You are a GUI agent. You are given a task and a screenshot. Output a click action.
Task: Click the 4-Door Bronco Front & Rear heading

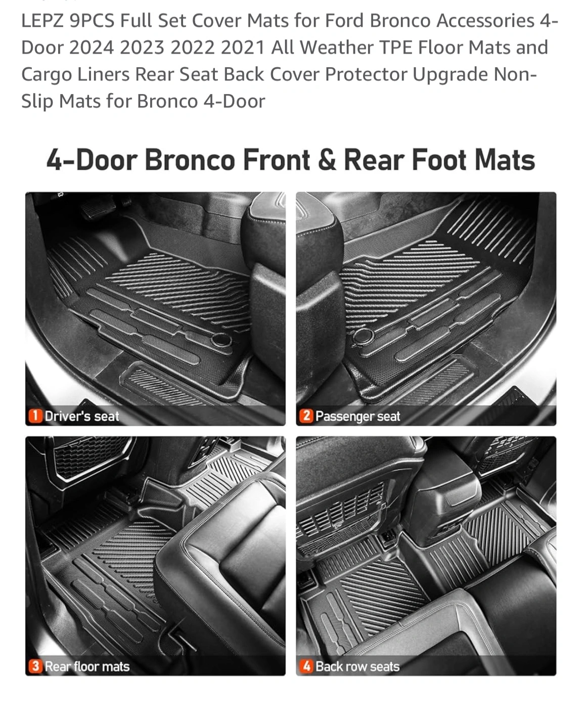(291, 160)
